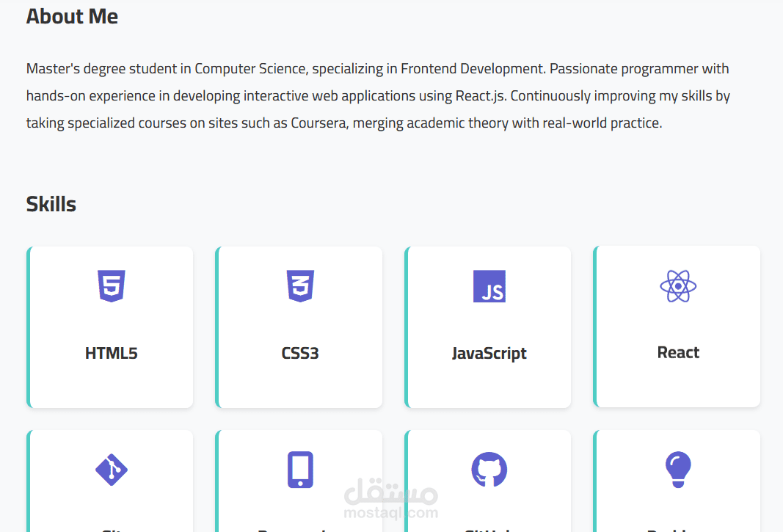
Task: Click the Git diamond logo icon
Action: 112,470
